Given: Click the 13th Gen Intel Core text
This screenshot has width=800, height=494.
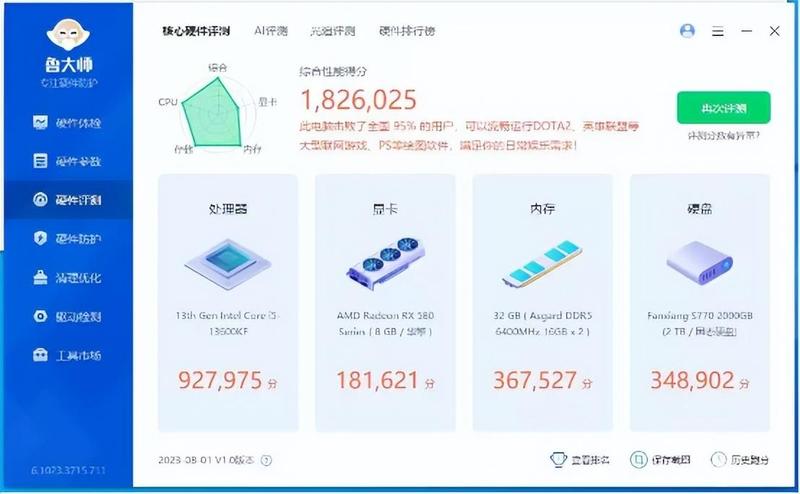Looking at the screenshot, I should coord(228,323).
